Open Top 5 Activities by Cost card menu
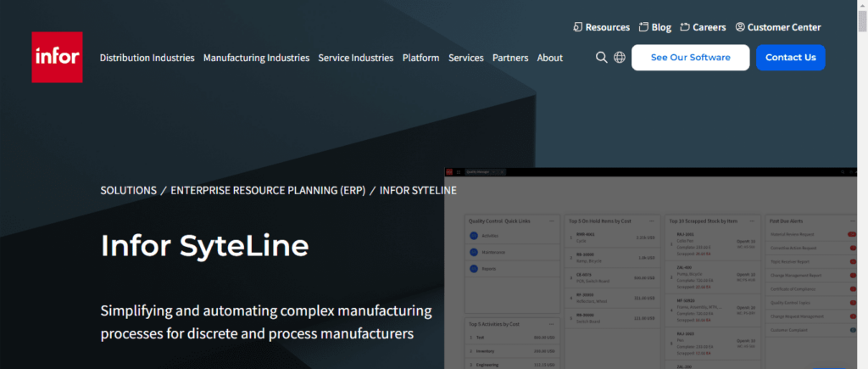The image size is (868, 369). click(551, 324)
